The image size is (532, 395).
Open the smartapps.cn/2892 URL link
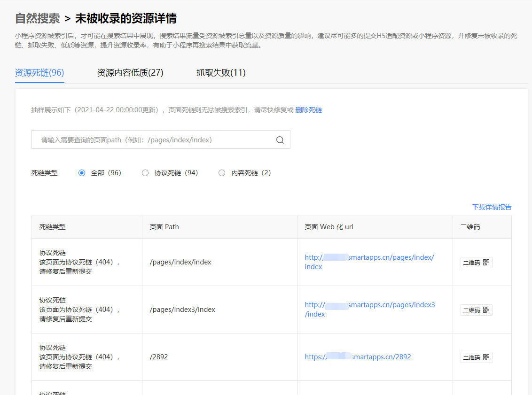(358, 357)
